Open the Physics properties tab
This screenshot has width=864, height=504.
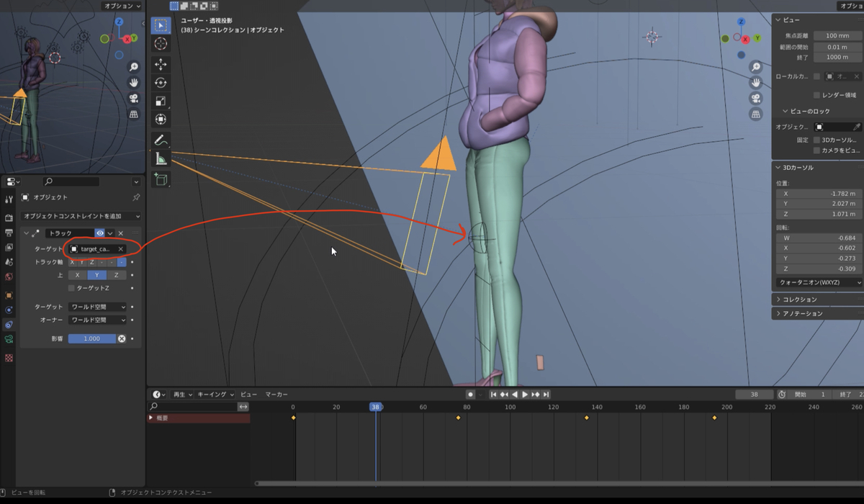point(9,310)
